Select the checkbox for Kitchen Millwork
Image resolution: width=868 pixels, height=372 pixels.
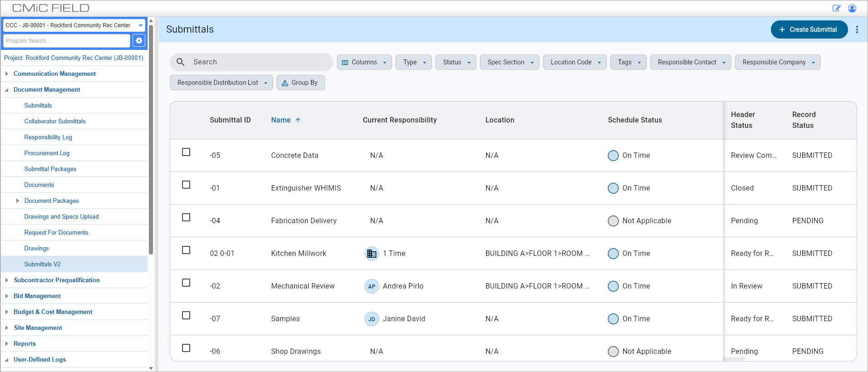point(186,250)
